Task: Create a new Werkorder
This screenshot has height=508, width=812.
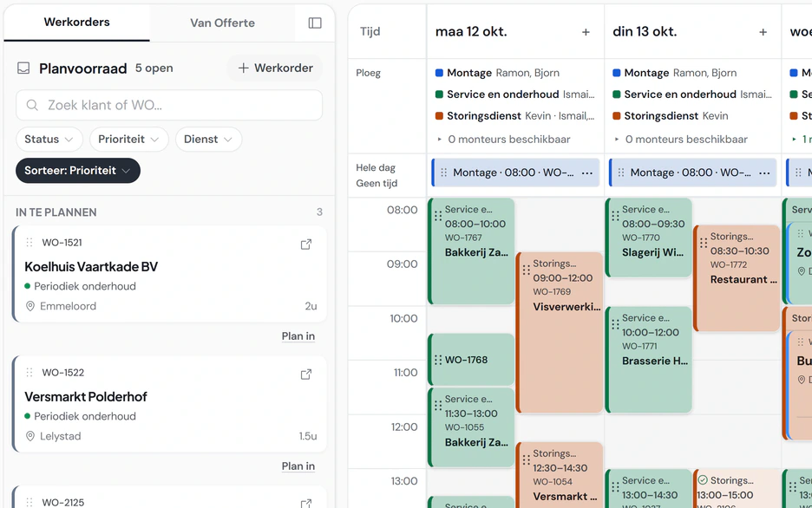Action: 276,68
